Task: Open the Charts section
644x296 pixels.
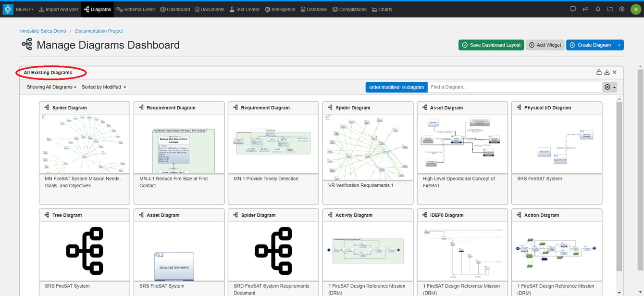Action: pos(382,9)
